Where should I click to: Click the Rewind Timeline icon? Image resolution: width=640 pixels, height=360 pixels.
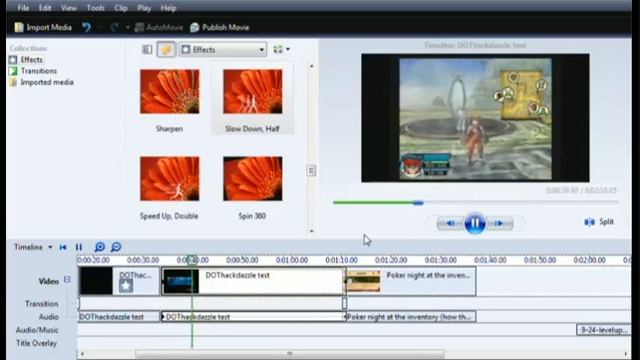point(63,247)
